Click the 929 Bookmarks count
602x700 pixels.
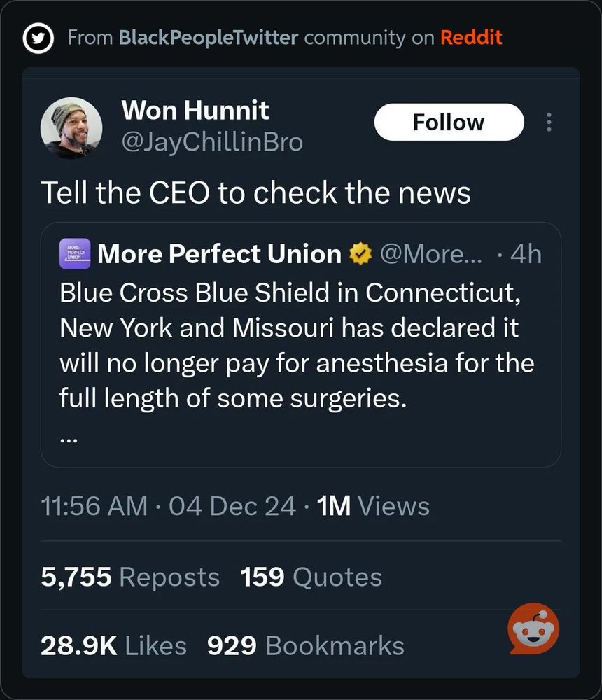click(x=305, y=645)
